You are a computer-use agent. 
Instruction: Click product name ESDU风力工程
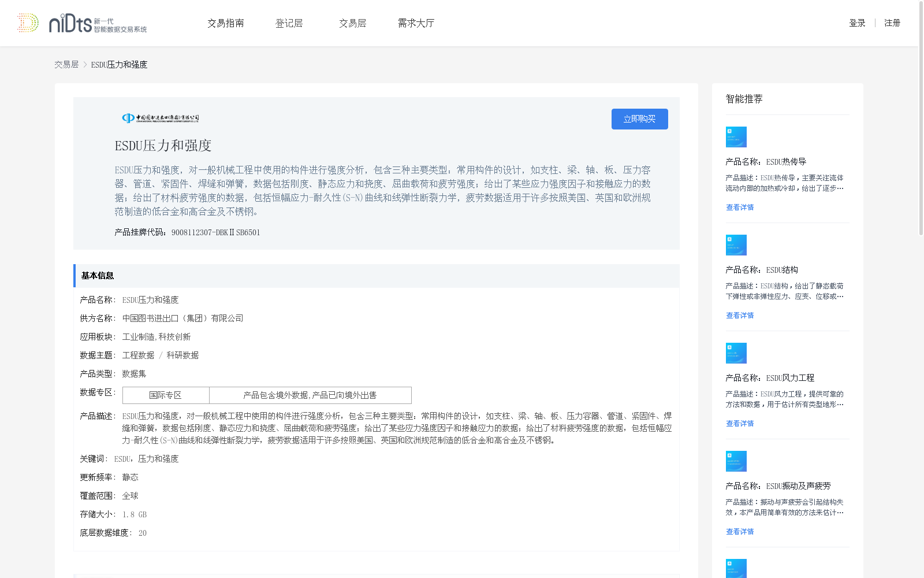790,378
